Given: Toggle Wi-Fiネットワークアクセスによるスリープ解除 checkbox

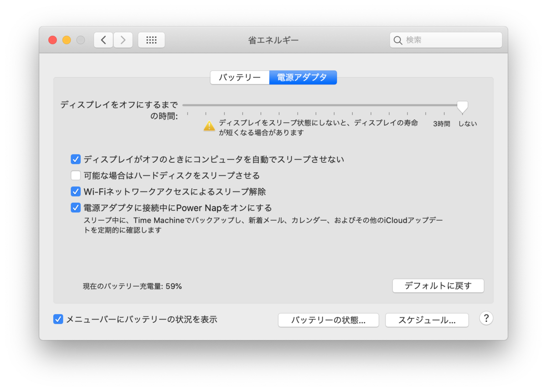Looking at the screenshot, I should (x=76, y=191).
